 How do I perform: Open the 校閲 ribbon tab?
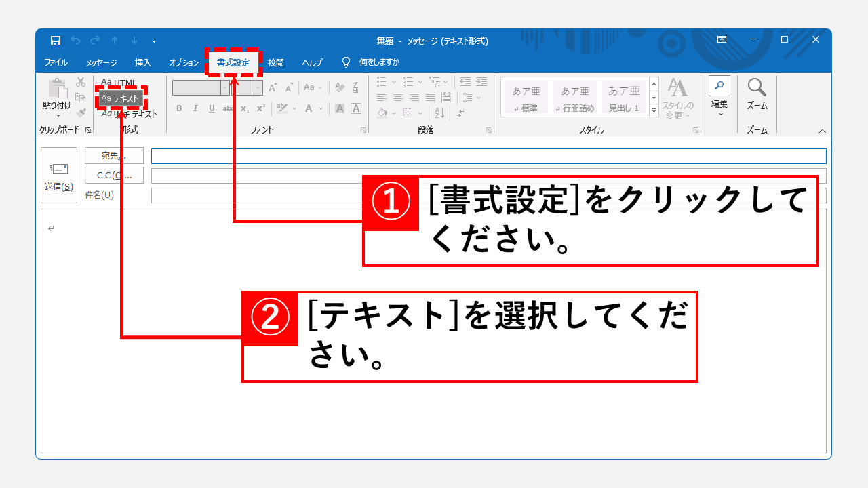pos(275,62)
